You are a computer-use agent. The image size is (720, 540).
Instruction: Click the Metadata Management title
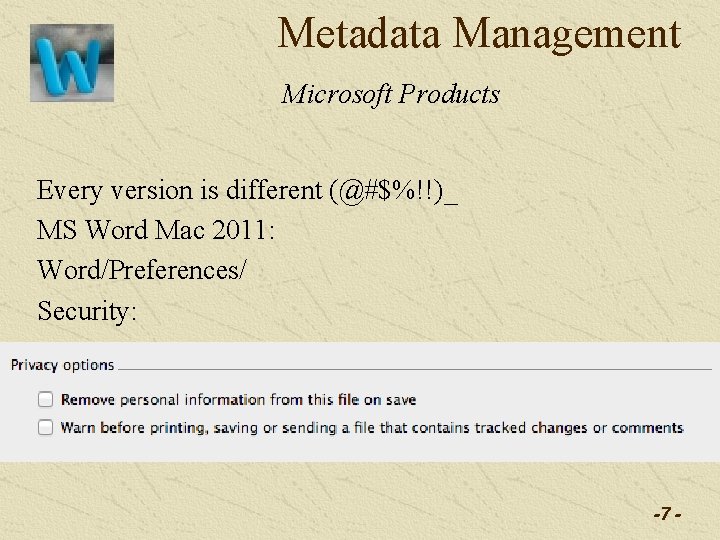point(479,33)
